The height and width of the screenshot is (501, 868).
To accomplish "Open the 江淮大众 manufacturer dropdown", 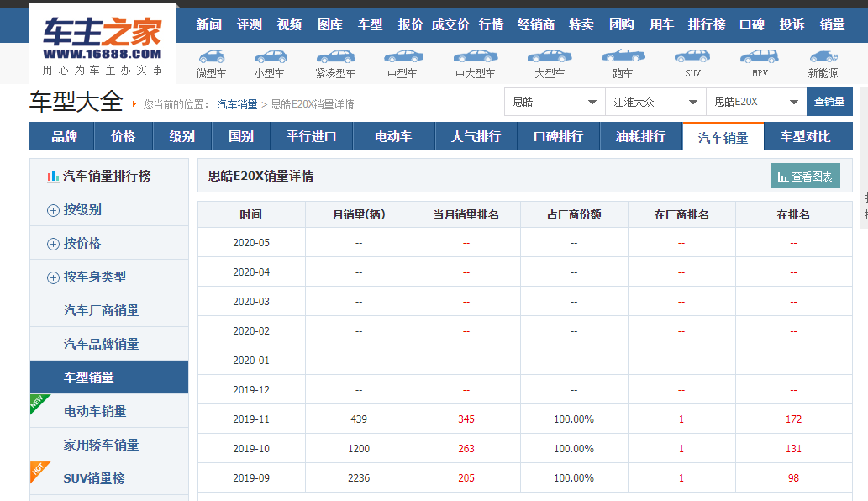I will pyautogui.click(x=655, y=102).
